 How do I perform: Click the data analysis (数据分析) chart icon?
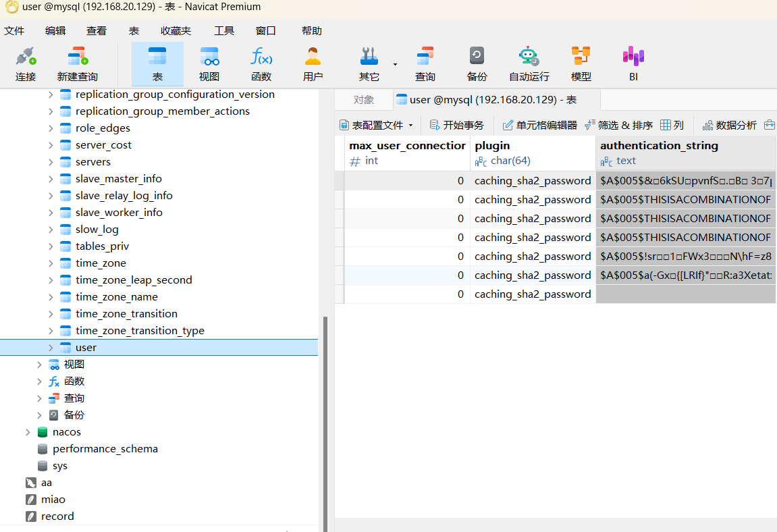tap(707, 126)
